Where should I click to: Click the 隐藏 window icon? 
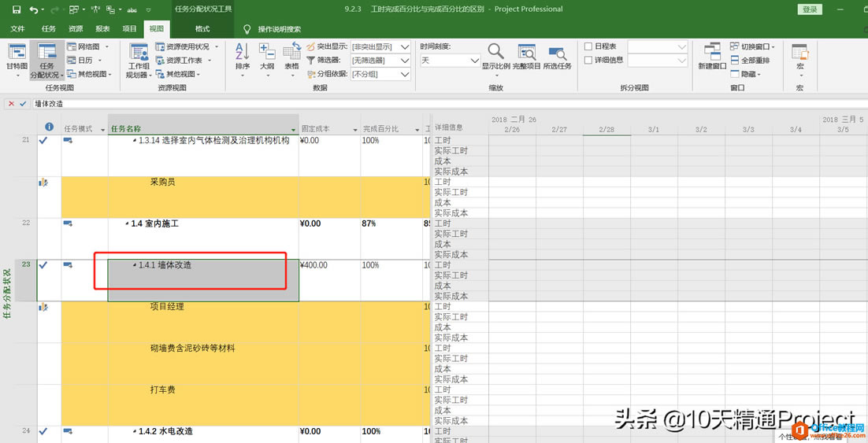pos(735,73)
